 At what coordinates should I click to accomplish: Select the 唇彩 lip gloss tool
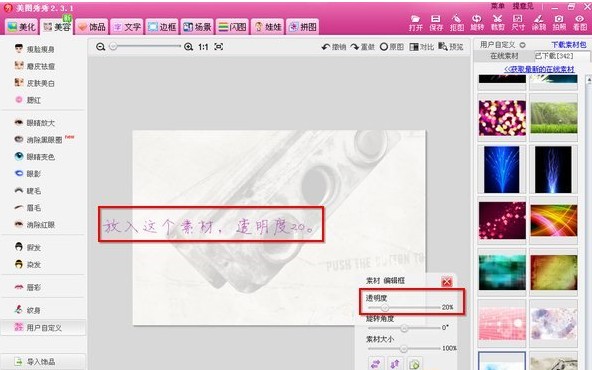tap(28, 287)
